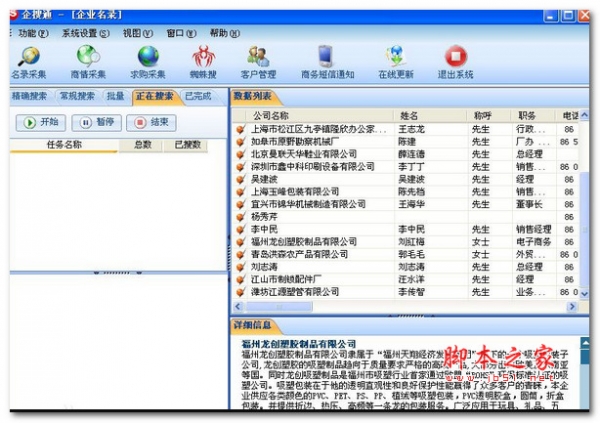This screenshot has width=600, height=423.
Task: Select the 正在搜索 tab
Action: pyautogui.click(x=155, y=96)
